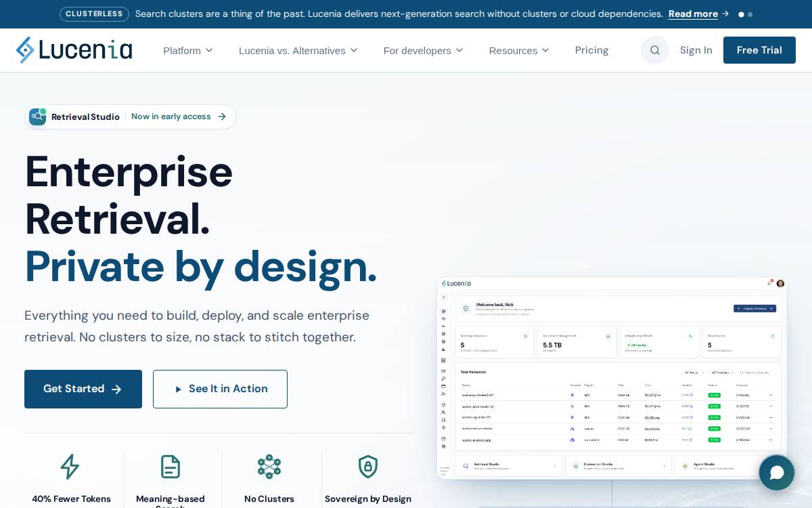812x508 pixels.
Task: Click the 'No Clusters' label
Action: pos(269,499)
